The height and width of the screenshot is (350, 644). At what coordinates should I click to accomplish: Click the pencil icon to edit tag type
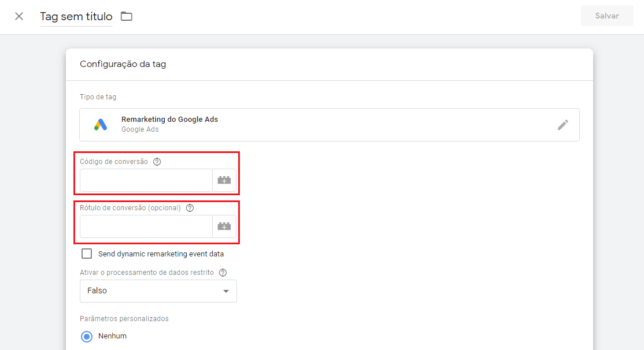point(563,125)
